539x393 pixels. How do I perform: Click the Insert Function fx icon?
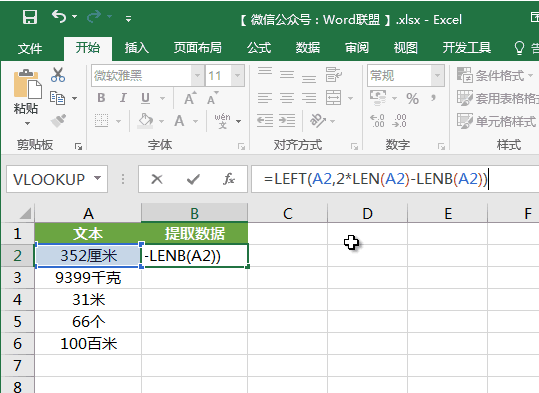point(229,179)
